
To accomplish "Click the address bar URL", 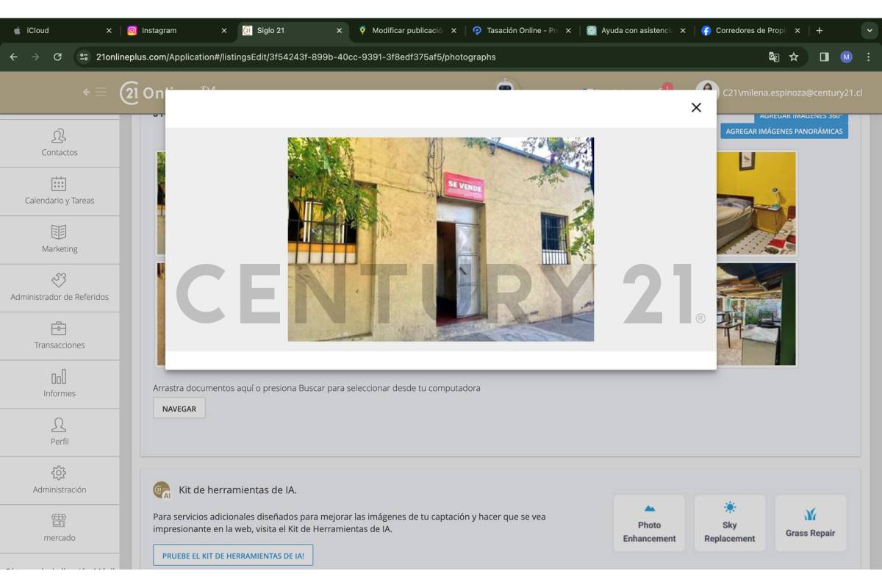I will [295, 57].
